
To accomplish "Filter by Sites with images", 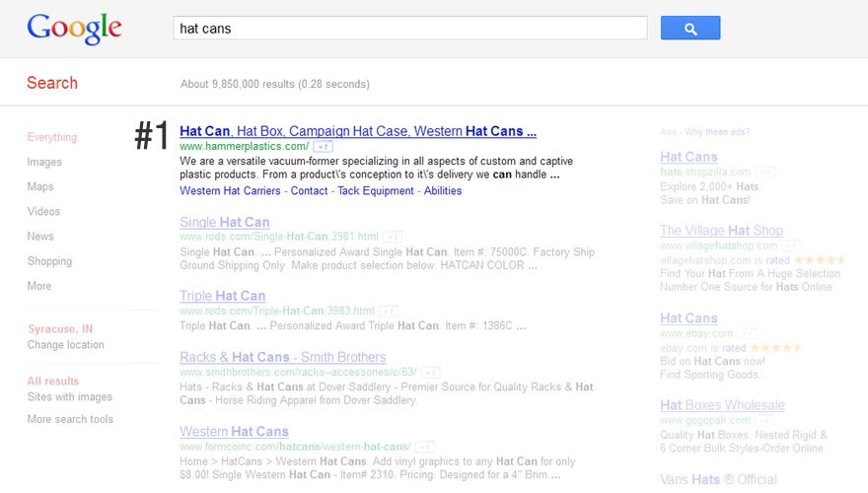I will click(x=70, y=396).
